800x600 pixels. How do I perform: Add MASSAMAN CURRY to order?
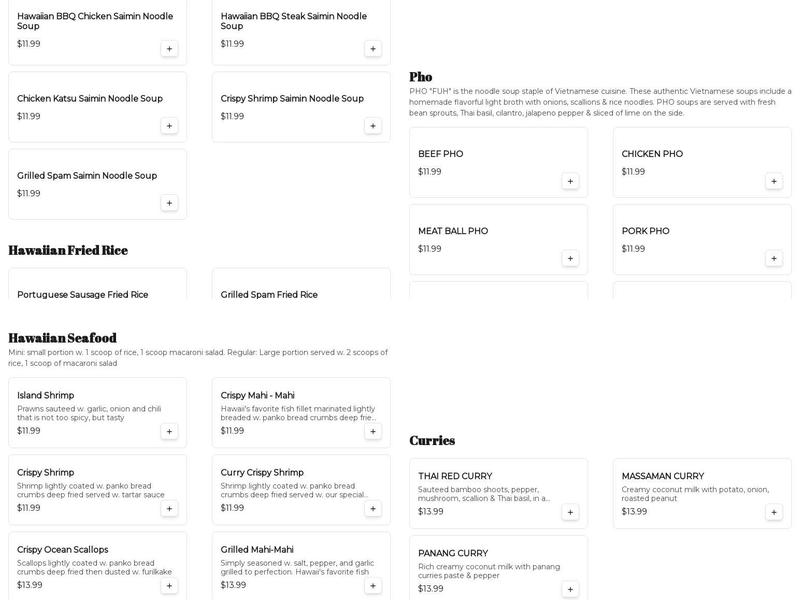pos(773,512)
